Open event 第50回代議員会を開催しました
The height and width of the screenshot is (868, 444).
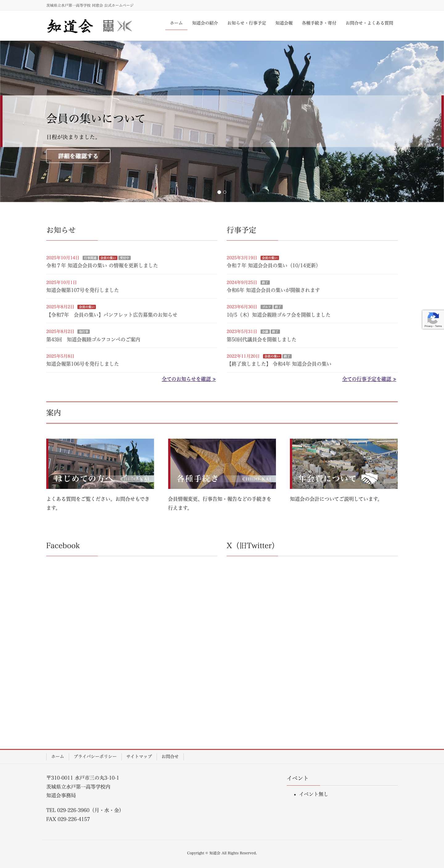coord(261,339)
